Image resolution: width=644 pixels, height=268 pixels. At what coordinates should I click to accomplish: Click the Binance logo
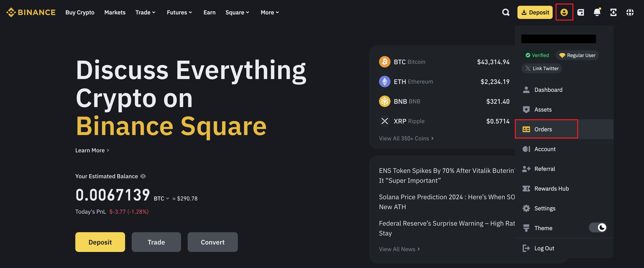(31, 12)
